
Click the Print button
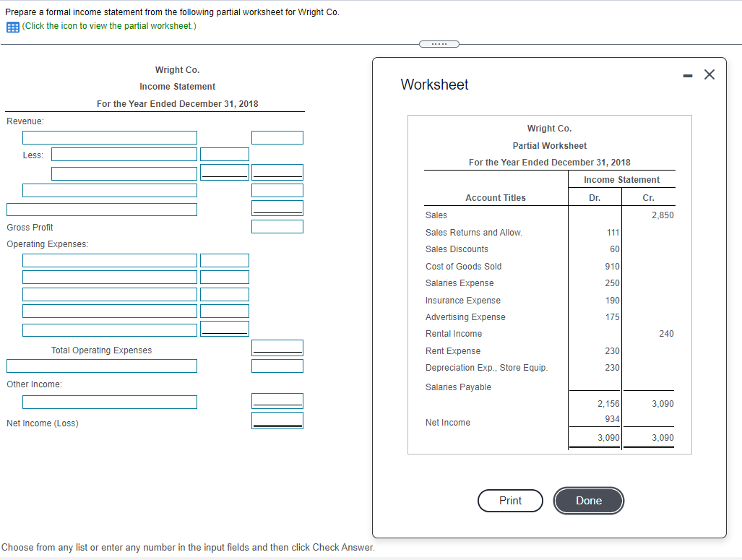pos(510,500)
